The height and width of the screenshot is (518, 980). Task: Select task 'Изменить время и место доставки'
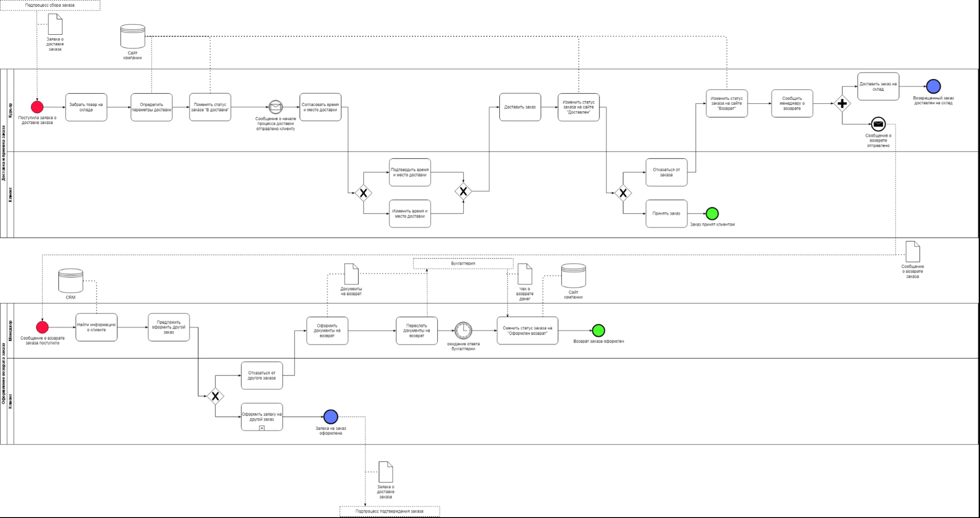tap(410, 214)
